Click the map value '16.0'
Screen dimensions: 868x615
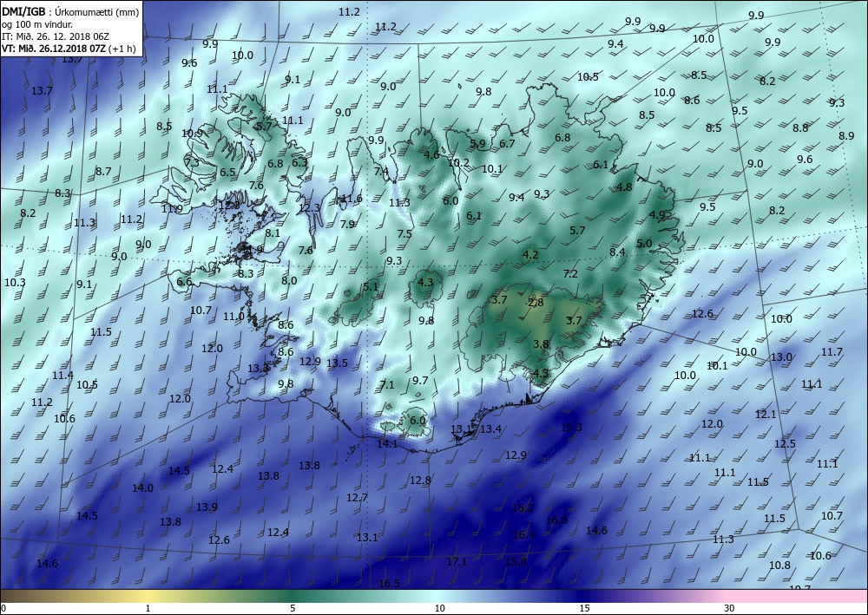[x=556, y=520]
